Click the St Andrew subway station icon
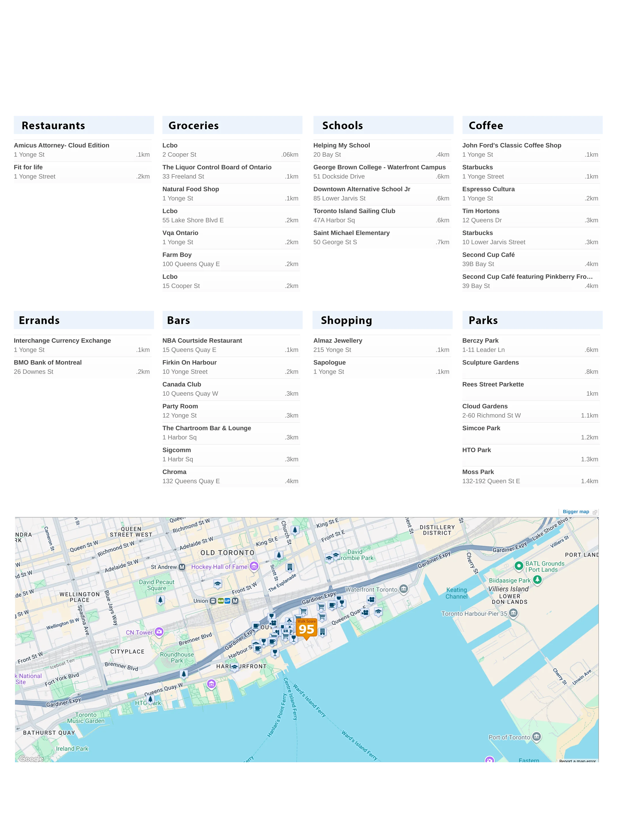This screenshot has width=630, height=840. coord(182,567)
